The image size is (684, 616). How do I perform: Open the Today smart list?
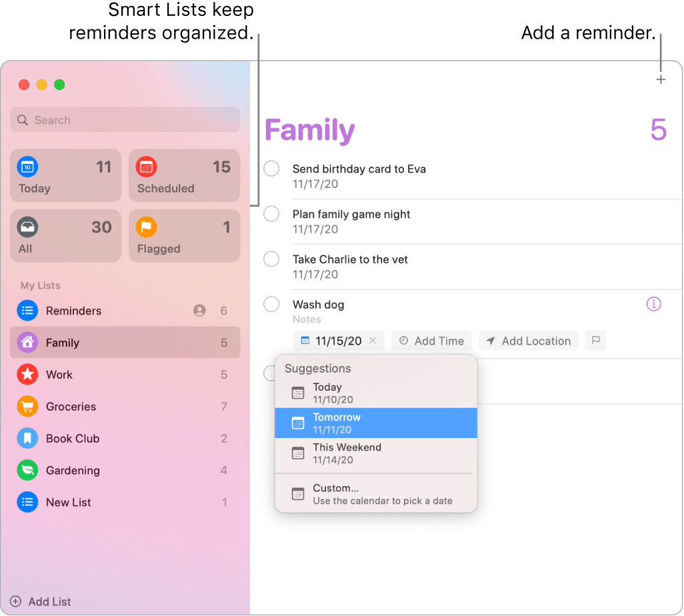tap(65, 175)
